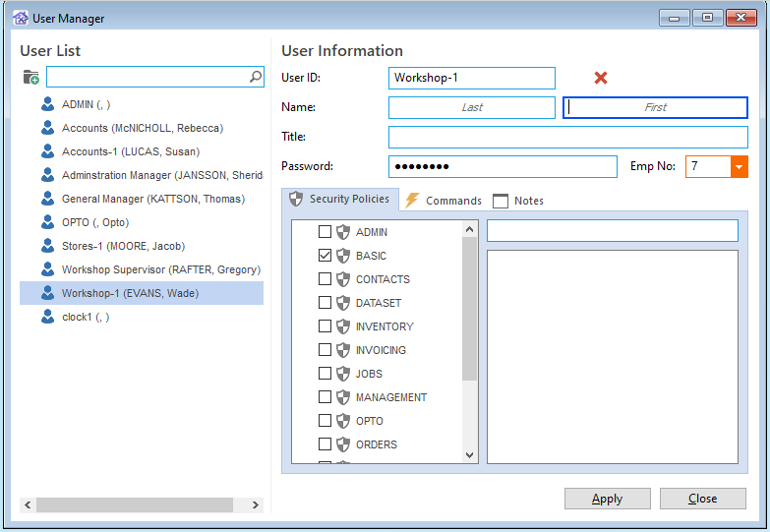Click the policy list scroll down arrow

[469, 455]
